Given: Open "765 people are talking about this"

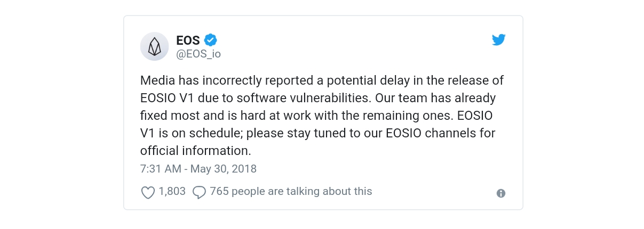Looking at the screenshot, I should pyautogui.click(x=291, y=191).
